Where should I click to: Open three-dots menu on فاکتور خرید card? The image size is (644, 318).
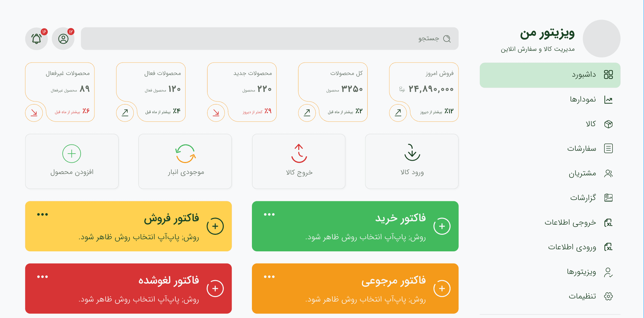pyautogui.click(x=269, y=214)
